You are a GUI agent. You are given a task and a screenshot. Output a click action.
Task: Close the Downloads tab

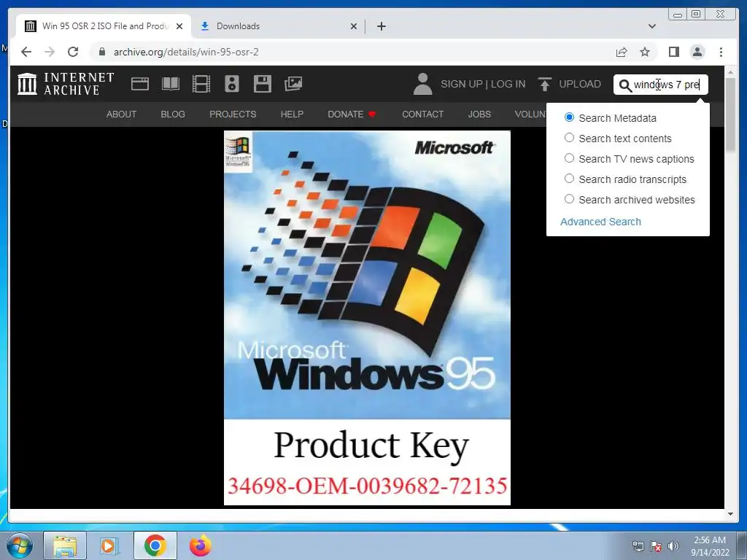(x=354, y=26)
